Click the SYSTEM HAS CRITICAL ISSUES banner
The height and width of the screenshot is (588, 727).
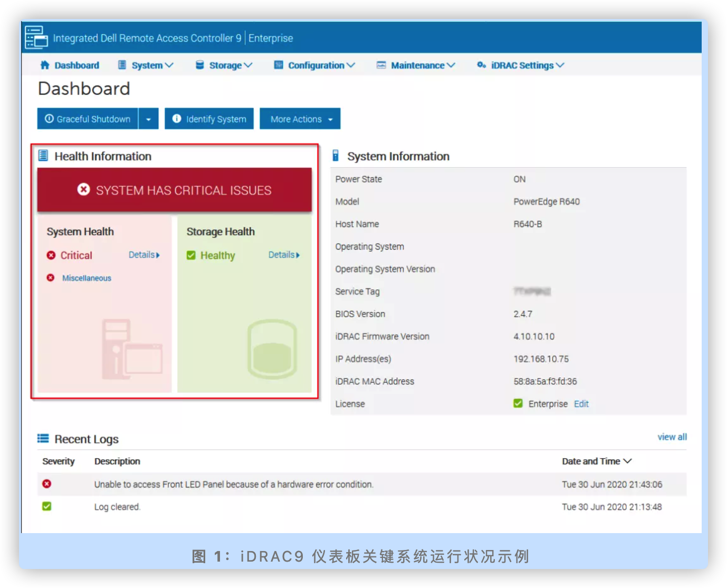(x=175, y=190)
